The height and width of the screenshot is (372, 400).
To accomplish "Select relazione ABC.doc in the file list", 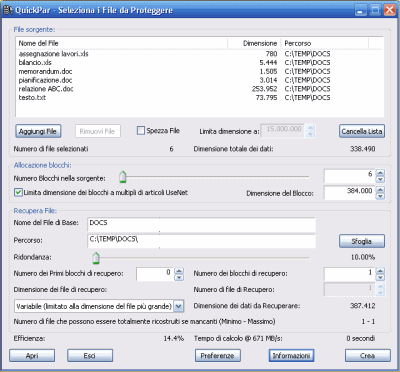I will (46, 89).
